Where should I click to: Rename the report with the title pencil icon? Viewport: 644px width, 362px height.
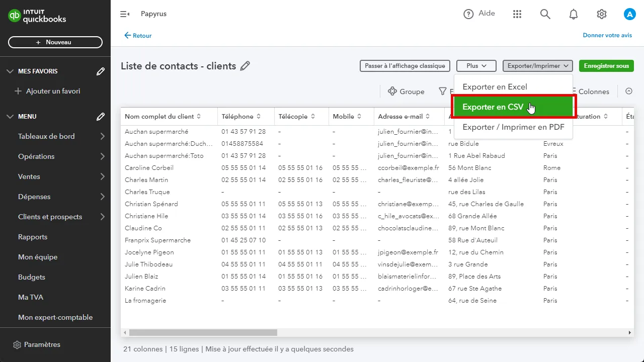245,66
